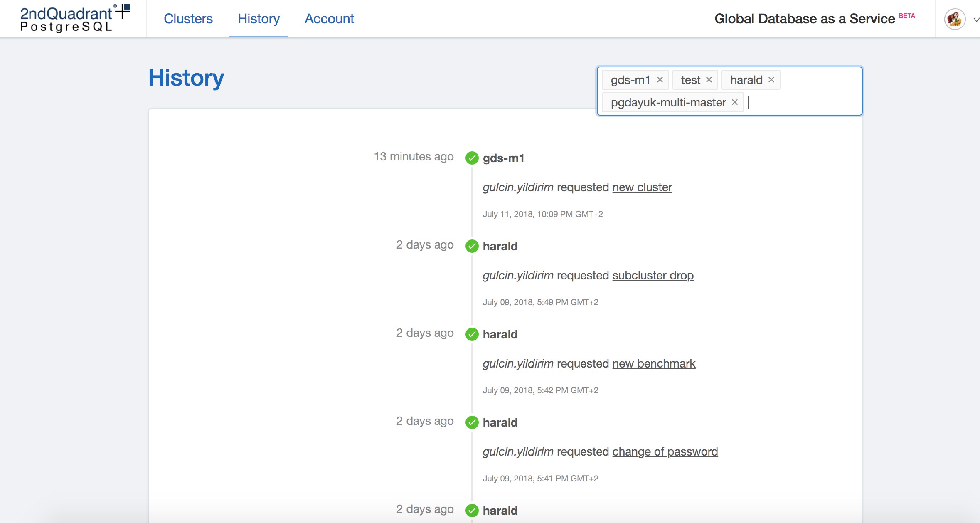Click green check for subcluster drop entry
The width and height of the screenshot is (980, 523).
[472, 246]
